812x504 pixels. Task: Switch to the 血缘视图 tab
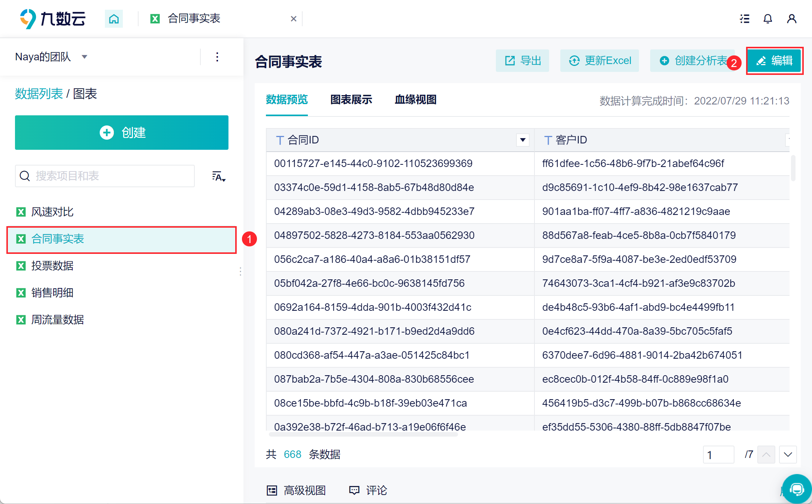click(415, 100)
